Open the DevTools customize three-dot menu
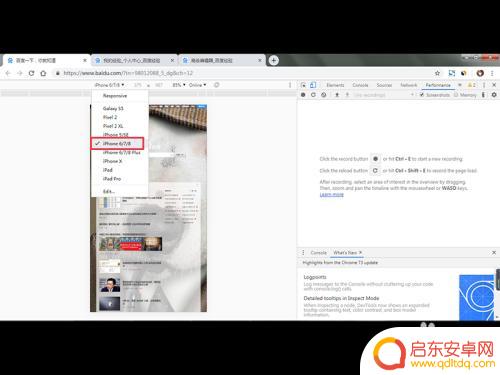Image resolution: width=500 pixels, height=375 pixels. [x=484, y=85]
